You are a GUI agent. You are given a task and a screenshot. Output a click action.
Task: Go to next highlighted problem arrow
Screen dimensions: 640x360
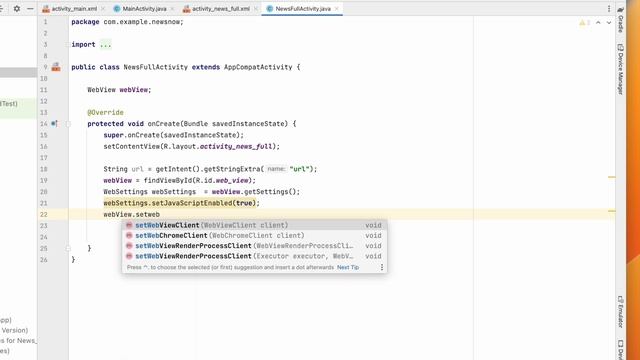tap(609, 23)
